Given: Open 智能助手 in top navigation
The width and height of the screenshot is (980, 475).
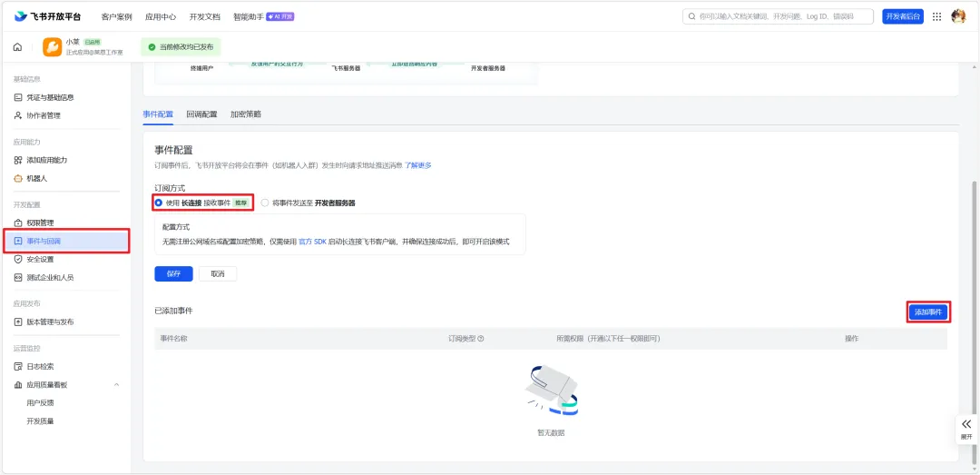Looking at the screenshot, I should (248, 17).
